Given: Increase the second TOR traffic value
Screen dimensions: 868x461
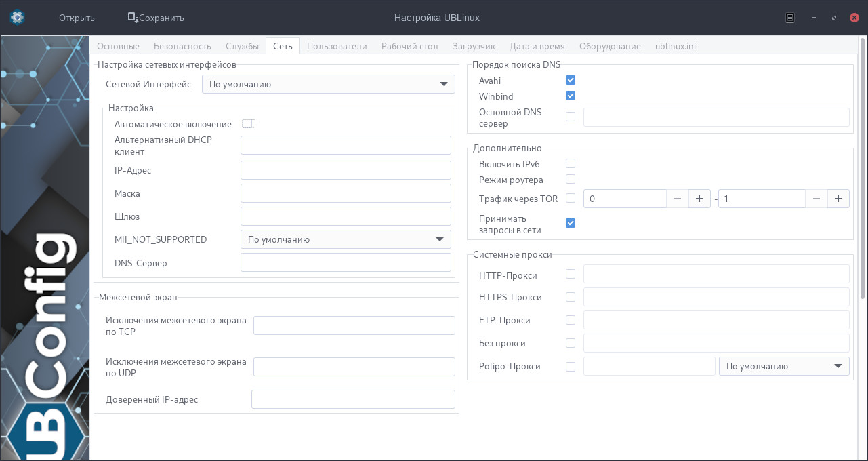Looking at the screenshot, I should pos(838,199).
